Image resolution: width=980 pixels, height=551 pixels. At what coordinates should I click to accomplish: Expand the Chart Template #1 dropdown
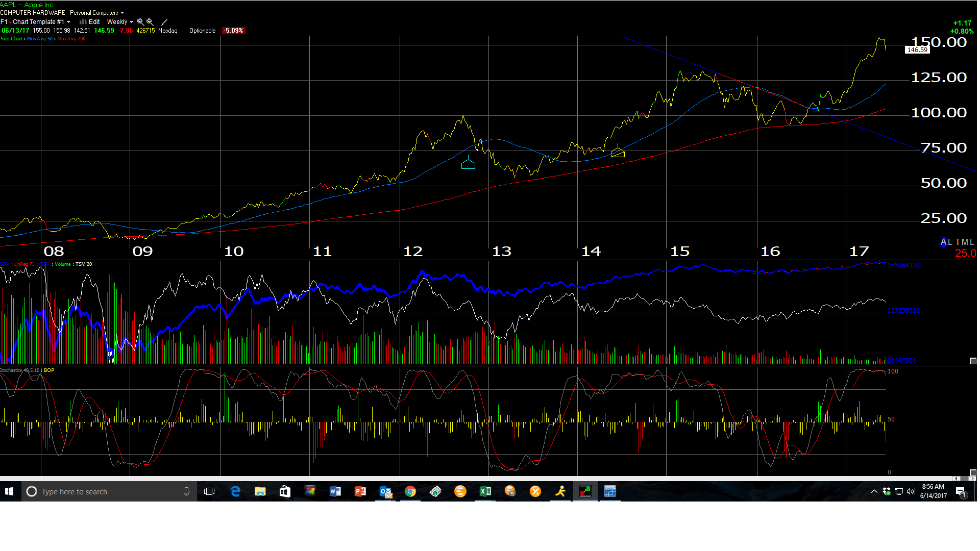point(68,22)
